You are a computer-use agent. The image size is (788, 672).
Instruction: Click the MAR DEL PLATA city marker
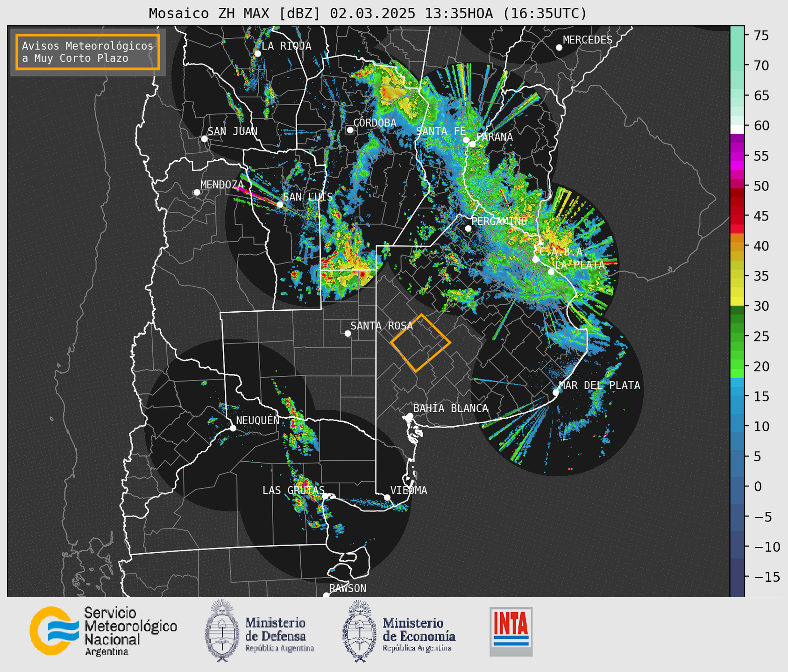(x=556, y=393)
